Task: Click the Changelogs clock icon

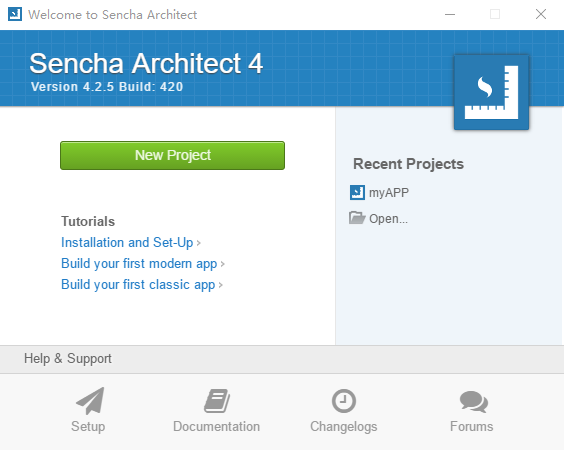Action: click(344, 401)
